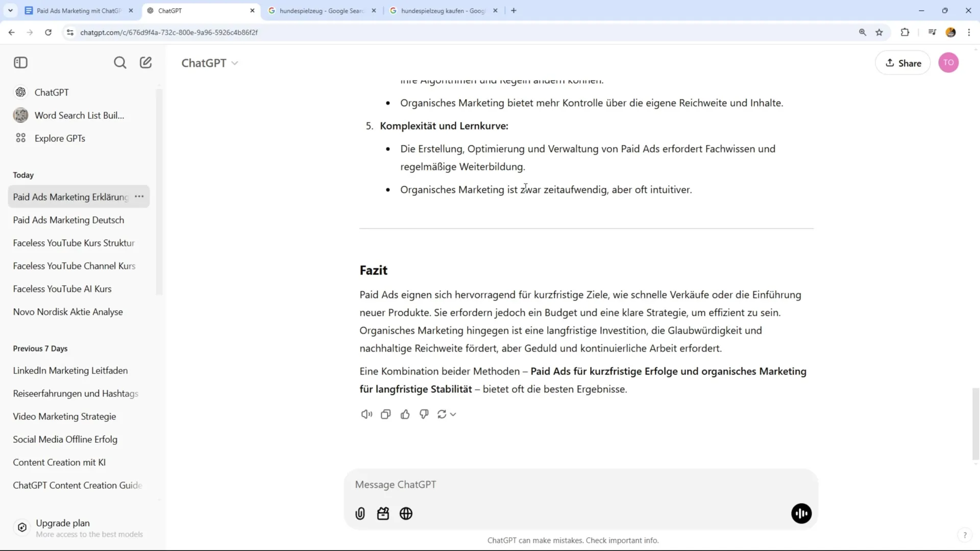Open the TO user profile avatar
This screenshot has width=980, height=551.
pyautogui.click(x=948, y=63)
